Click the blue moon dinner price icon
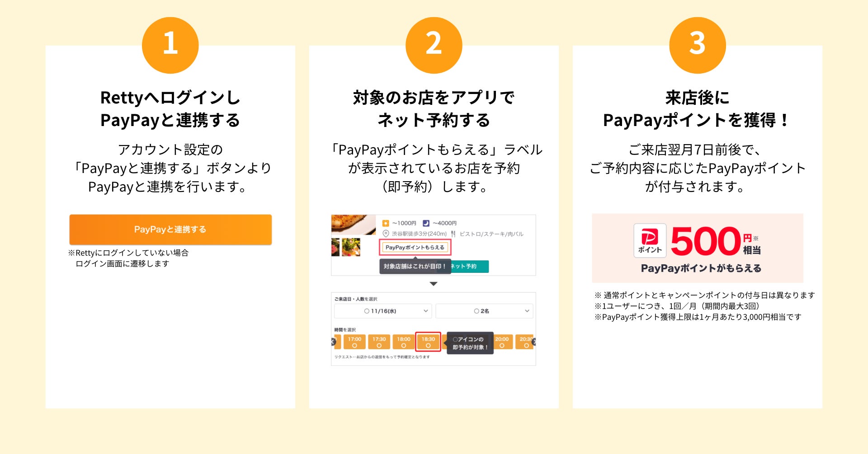This screenshot has width=868, height=454. [x=426, y=223]
